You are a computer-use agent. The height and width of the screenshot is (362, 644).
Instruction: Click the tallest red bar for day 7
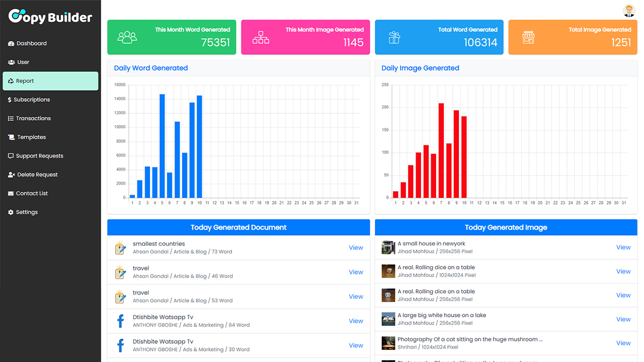click(x=441, y=150)
